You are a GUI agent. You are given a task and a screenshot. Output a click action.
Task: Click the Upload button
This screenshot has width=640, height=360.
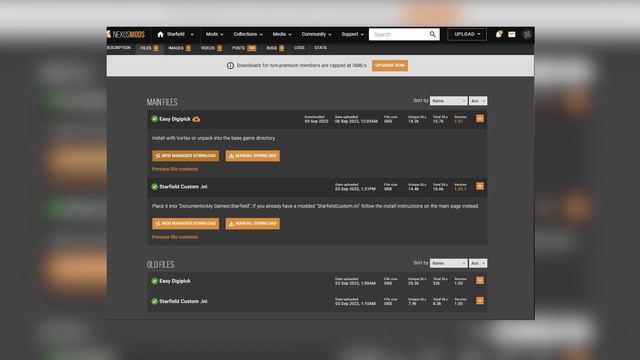tap(467, 34)
